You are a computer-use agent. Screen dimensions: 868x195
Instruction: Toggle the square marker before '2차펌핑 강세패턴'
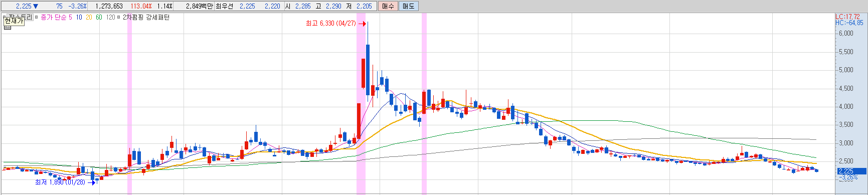tap(119, 18)
